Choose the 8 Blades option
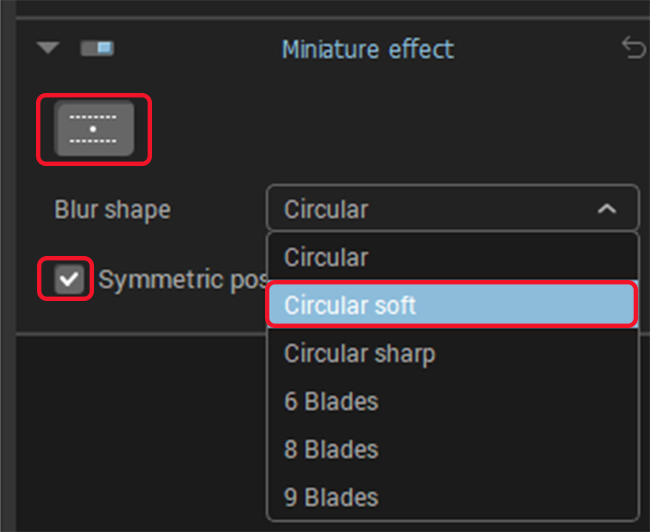The height and width of the screenshot is (532, 650). click(x=331, y=449)
